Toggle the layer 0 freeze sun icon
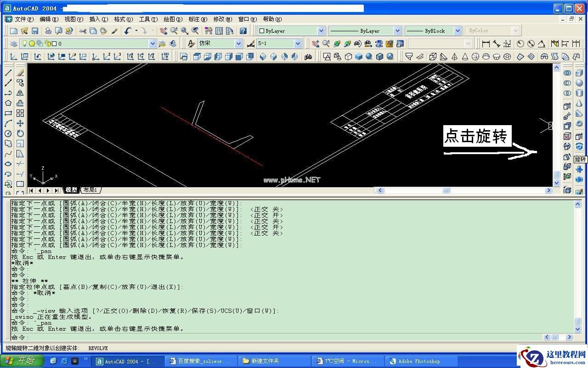 coord(32,44)
